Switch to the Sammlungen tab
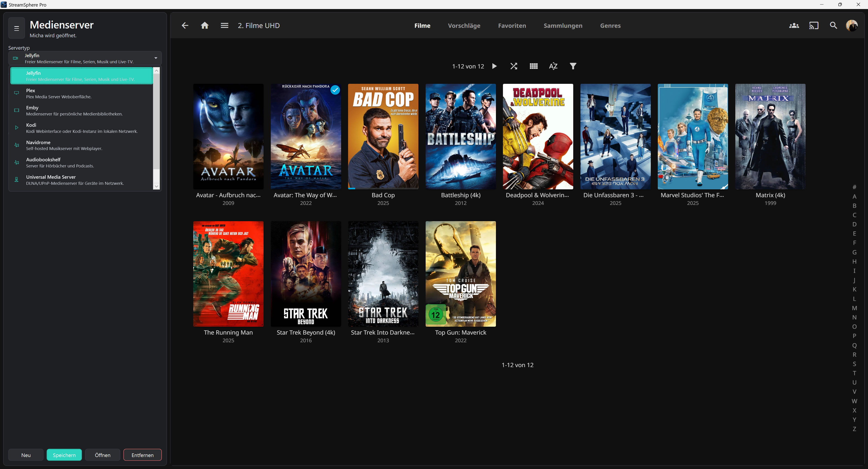Image resolution: width=868 pixels, height=469 pixels. (x=563, y=26)
